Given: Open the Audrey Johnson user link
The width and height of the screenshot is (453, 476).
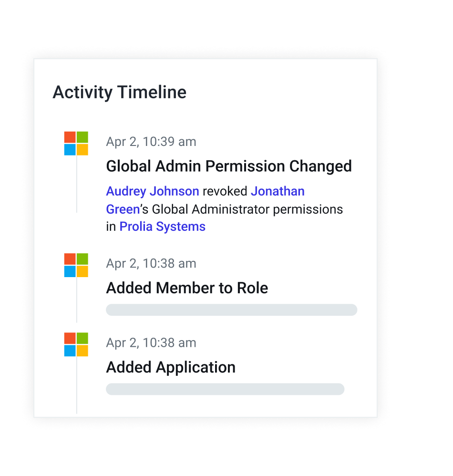Looking at the screenshot, I should (153, 192).
